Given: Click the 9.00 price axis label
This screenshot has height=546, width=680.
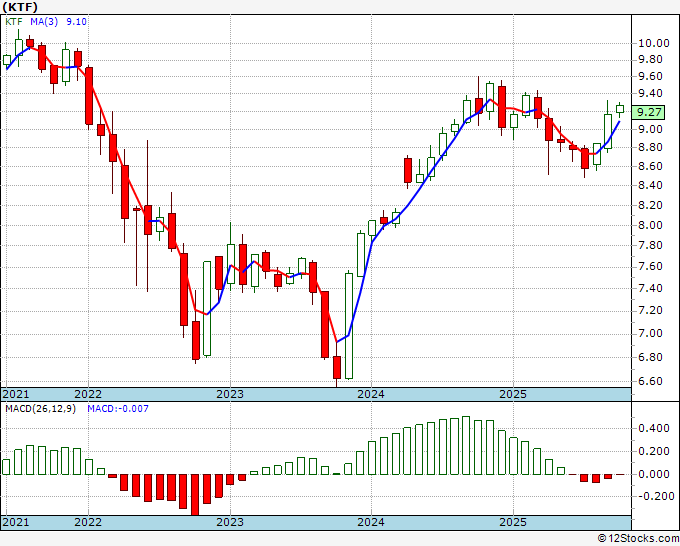Looking at the screenshot, I should [650, 129].
